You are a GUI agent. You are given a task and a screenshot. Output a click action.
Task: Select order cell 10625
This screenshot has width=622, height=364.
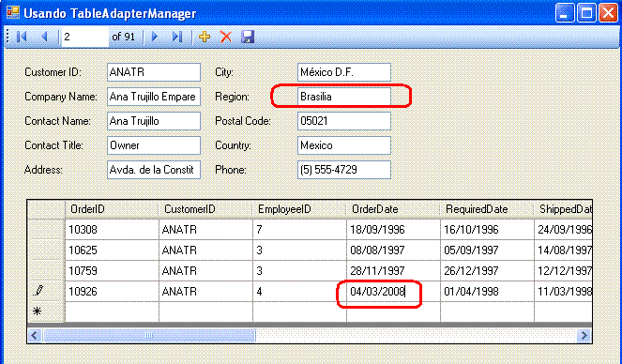(112, 250)
